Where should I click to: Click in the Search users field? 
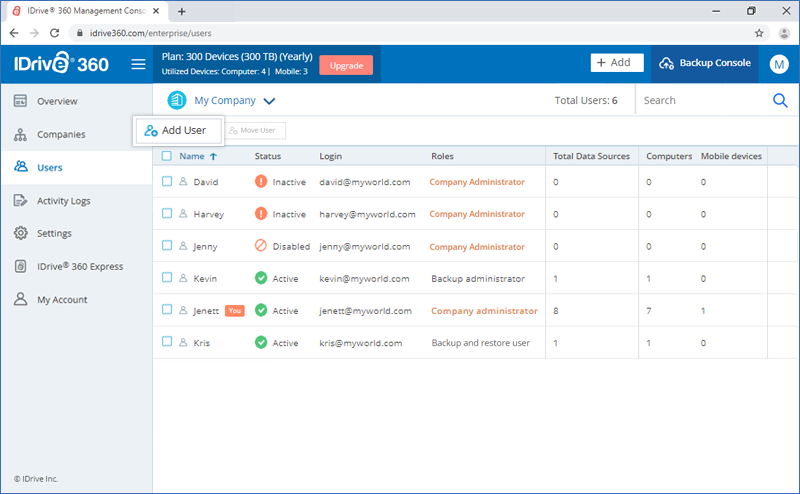[x=707, y=101]
